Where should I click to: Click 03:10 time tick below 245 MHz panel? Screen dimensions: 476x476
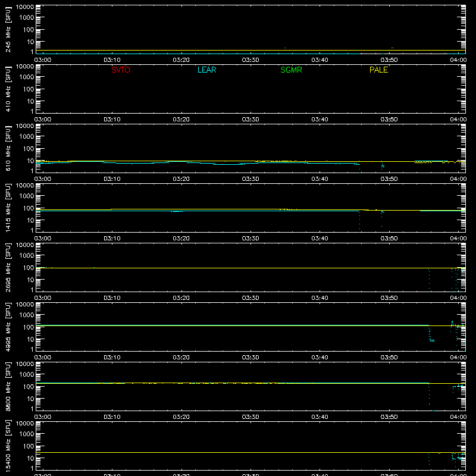pyautogui.click(x=112, y=60)
